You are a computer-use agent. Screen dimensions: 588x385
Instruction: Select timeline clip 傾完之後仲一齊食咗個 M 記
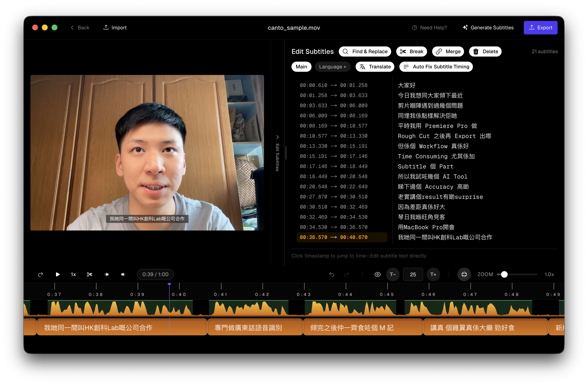coord(363,327)
